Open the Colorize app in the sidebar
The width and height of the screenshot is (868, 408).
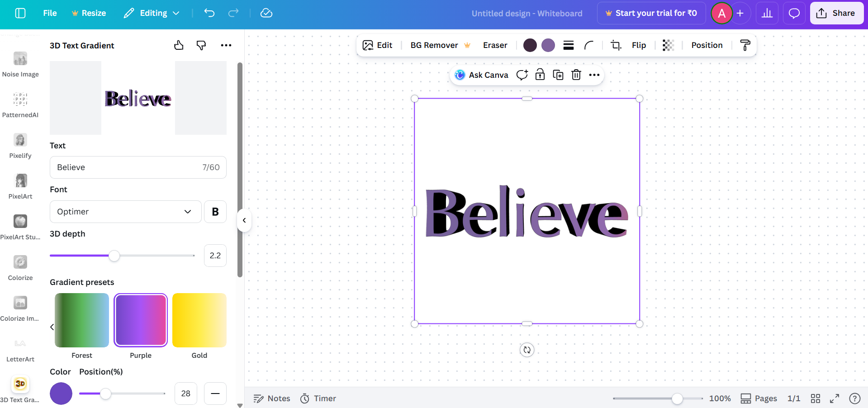(x=20, y=261)
